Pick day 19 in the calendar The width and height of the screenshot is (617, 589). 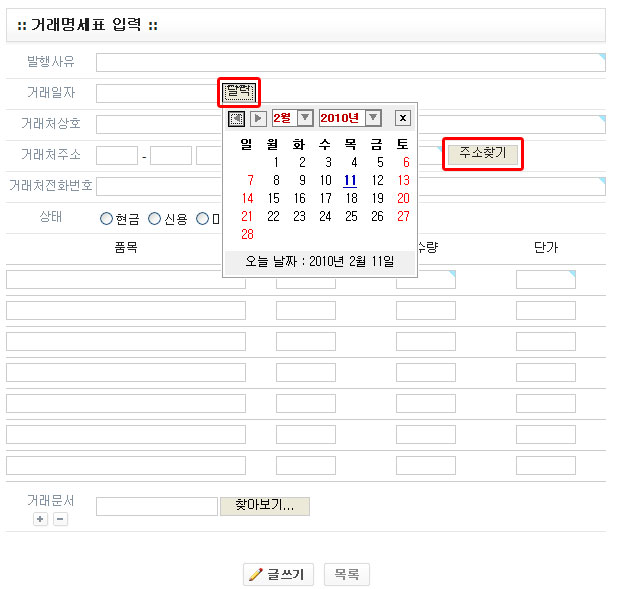pyautogui.click(x=377, y=198)
